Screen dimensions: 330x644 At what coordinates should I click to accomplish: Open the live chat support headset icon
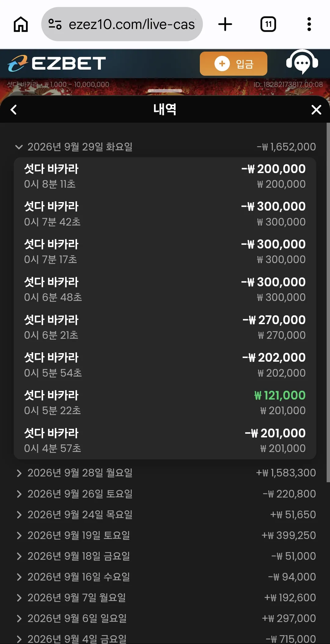[x=302, y=63]
